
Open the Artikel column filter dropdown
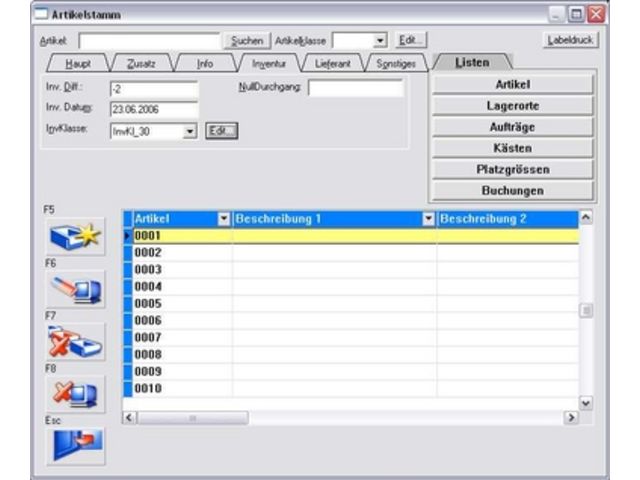224,218
